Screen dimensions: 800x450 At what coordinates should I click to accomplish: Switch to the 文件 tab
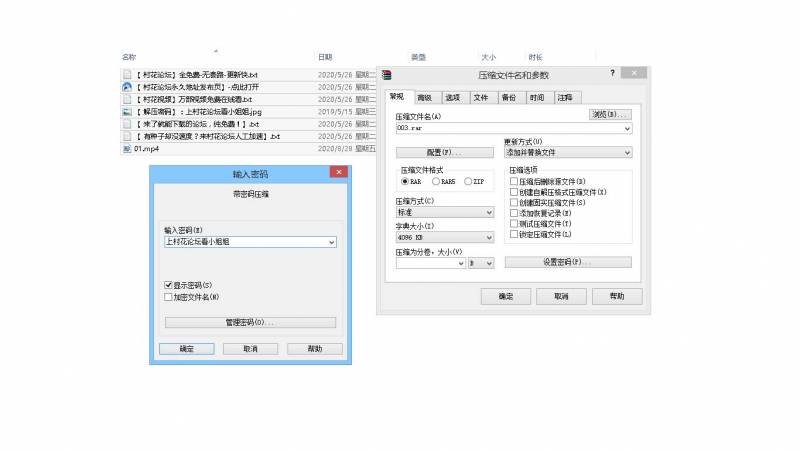point(481,97)
